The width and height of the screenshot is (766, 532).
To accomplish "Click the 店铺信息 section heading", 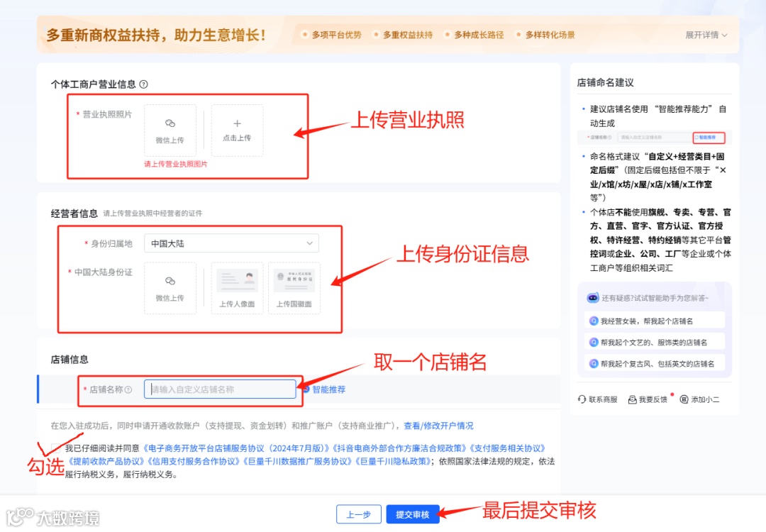I will click(x=70, y=360).
